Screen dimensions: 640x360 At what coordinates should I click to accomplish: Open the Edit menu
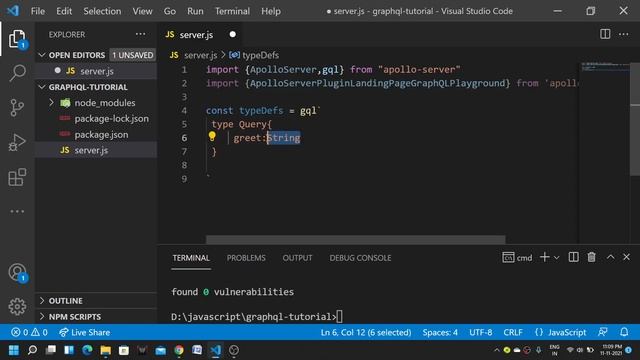click(64, 11)
